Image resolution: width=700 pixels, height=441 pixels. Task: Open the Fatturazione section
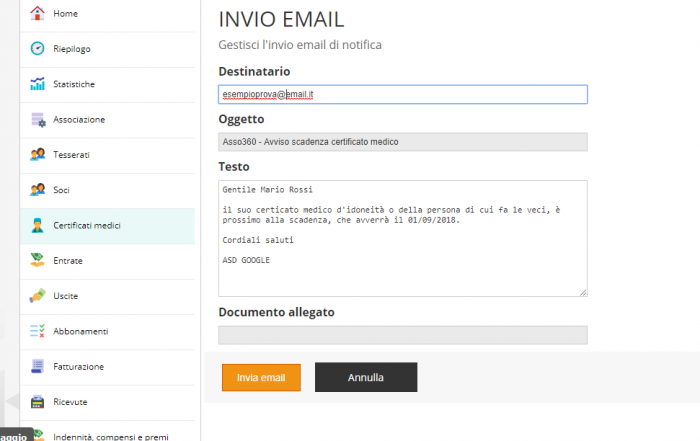coord(107,366)
